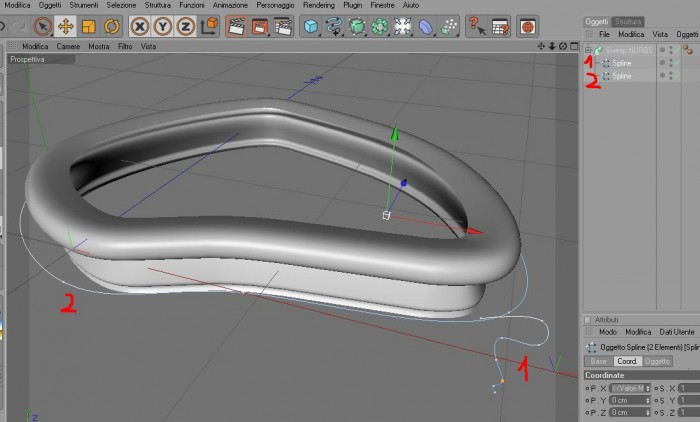Select the Scale tool icon
Screen dimensions: 700x422
(x=89, y=26)
